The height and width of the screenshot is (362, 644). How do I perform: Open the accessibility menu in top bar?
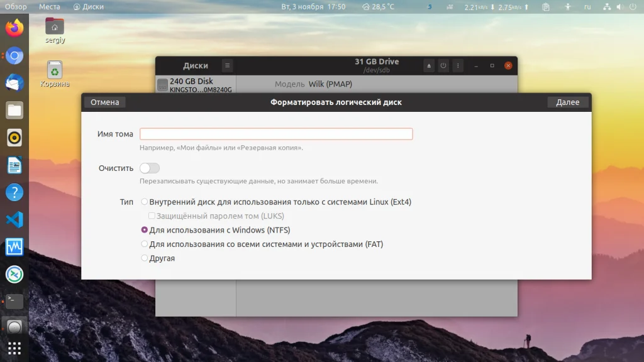pyautogui.click(x=568, y=7)
